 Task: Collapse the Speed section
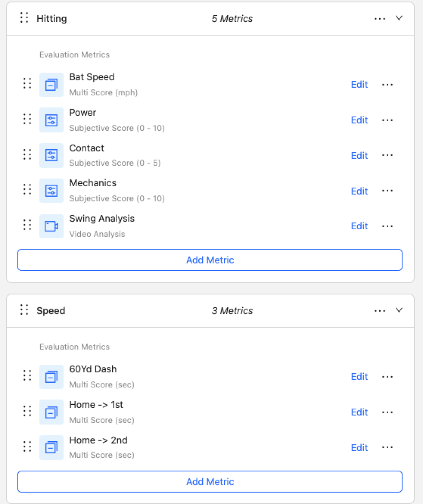[399, 310]
